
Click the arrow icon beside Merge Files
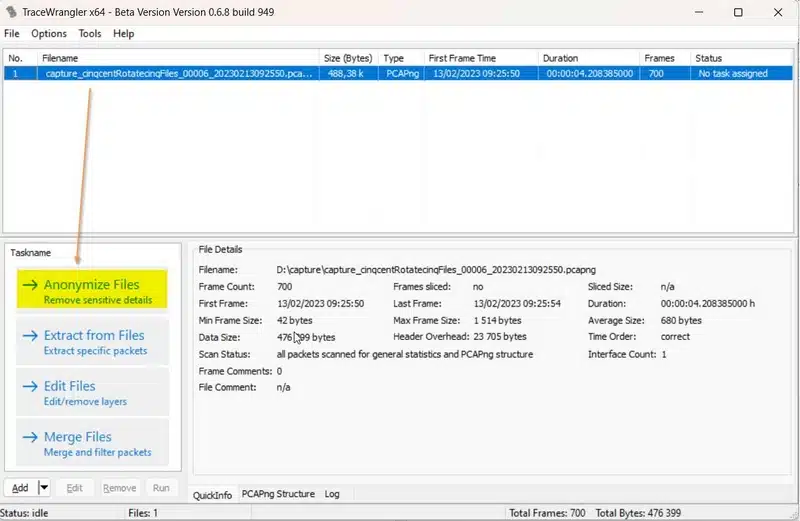(x=30, y=437)
